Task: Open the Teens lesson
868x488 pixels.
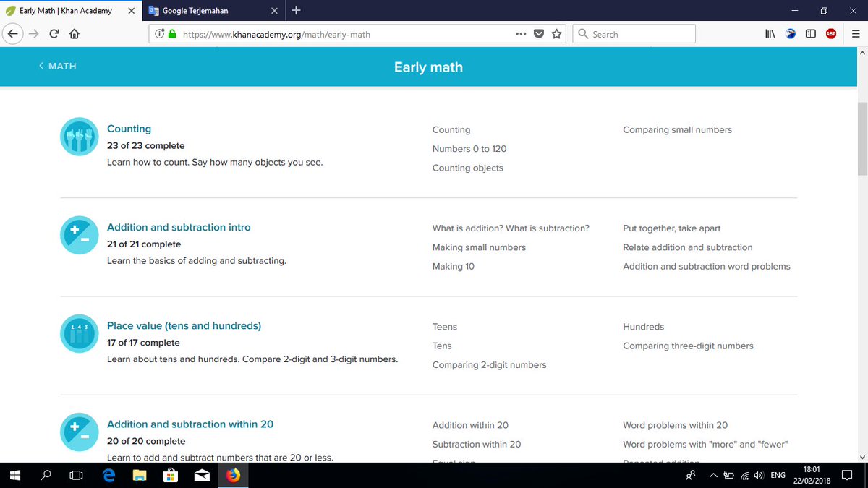Action: point(445,327)
